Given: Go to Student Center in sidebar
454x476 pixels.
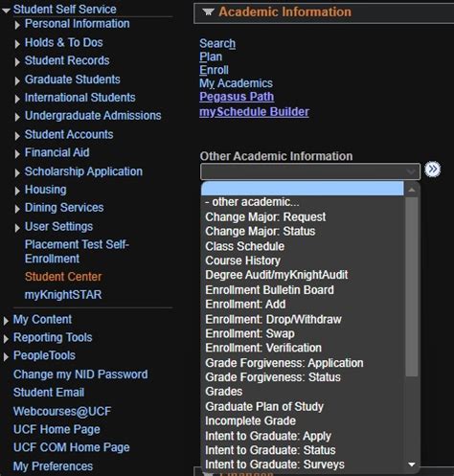Looking at the screenshot, I should point(63,277).
